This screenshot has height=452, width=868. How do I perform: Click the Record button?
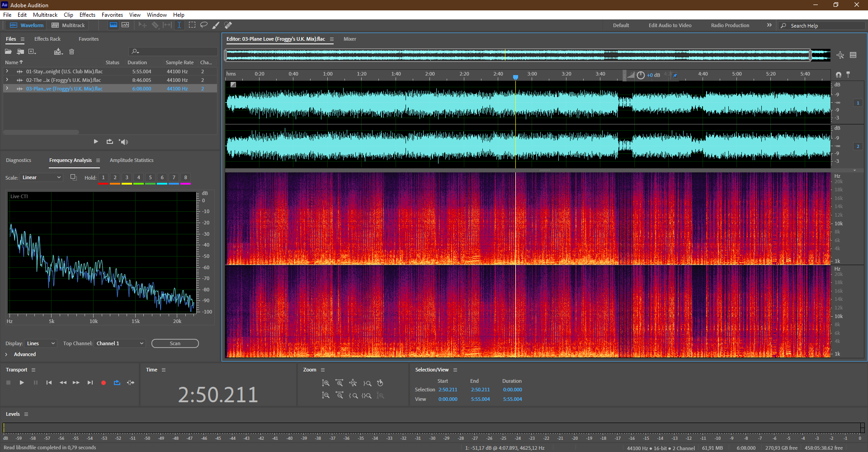point(104,383)
